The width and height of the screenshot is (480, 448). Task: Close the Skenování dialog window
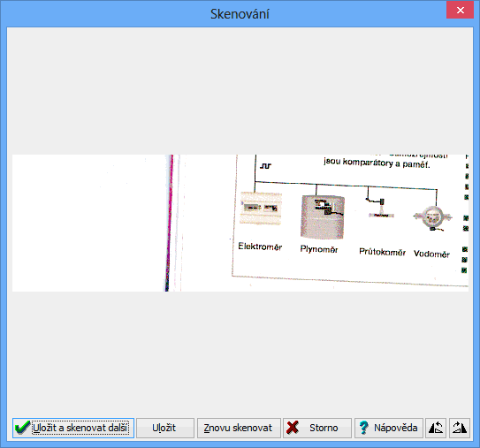[x=460, y=11]
